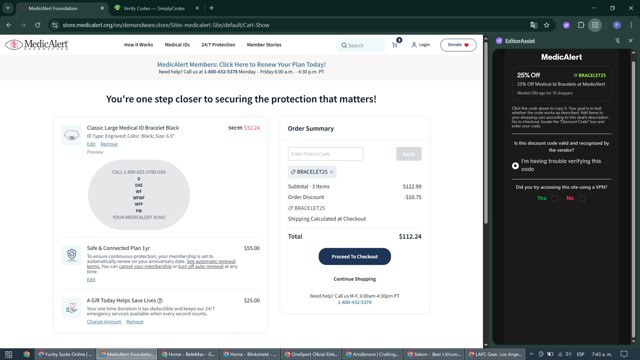The height and width of the screenshot is (360, 640).
Task: Click the donation heart-hand icon
Action: tap(71, 307)
